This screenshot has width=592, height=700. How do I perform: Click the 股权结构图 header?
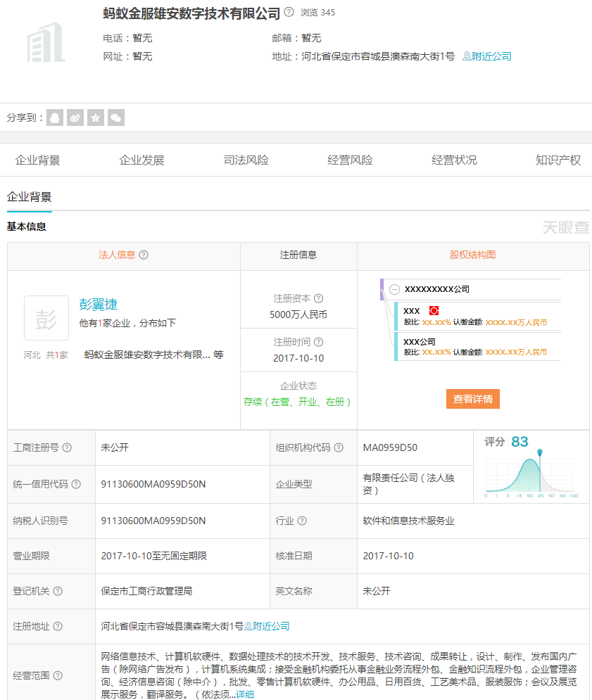click(473, 255)
